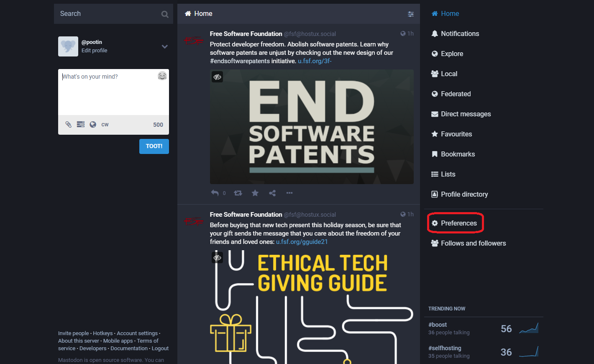The width and height of the screenshot is (594, 364).
Task: Click the search magnifier icon
Action: 165,14
